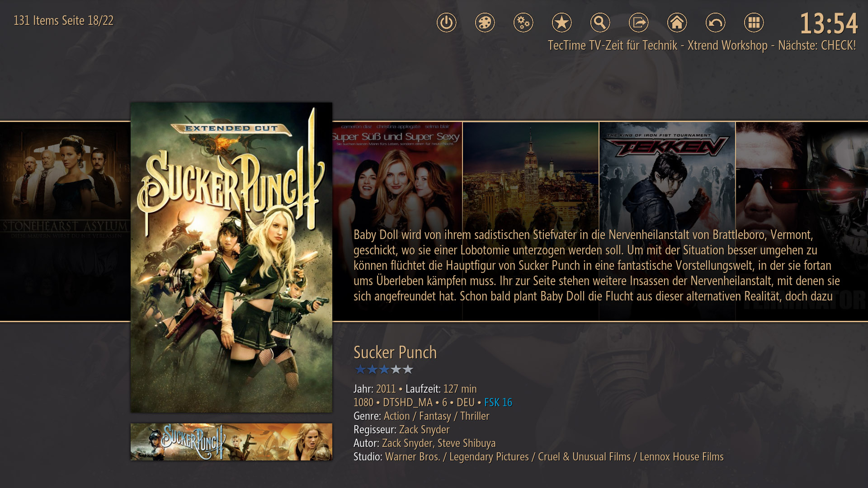Click the Sucker Punch title text
The width and height of the screenshot is (868, 488).
395,352
